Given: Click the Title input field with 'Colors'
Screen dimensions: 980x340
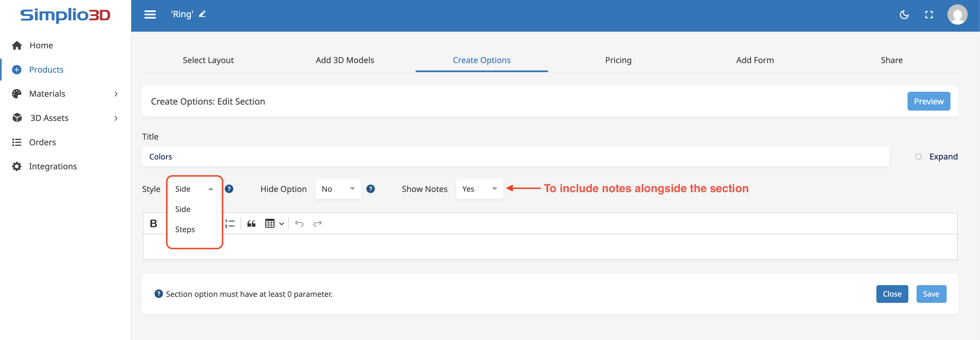Looking at the screenshot, I should tap(515, 156).
